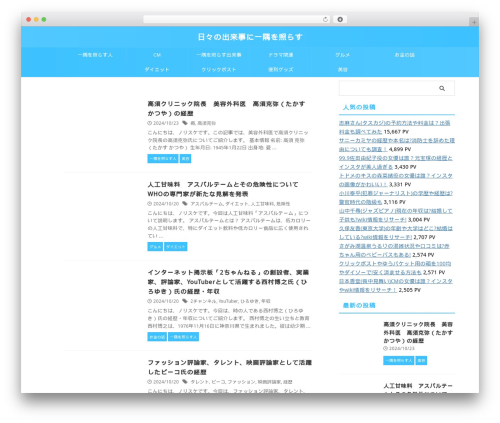Open sidebar latest post 高須クリニック院長
This screenshot has width=500, height=423.
coord(418,332)
